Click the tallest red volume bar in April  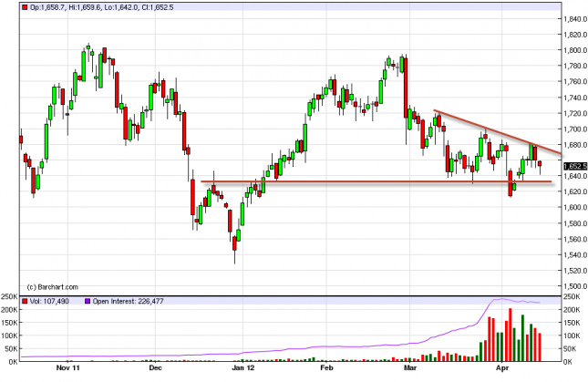[x=510, y=335]
